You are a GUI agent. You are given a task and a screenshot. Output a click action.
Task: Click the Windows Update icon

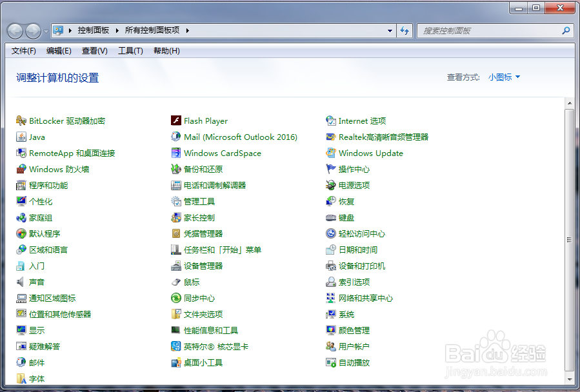pos(330,153)
